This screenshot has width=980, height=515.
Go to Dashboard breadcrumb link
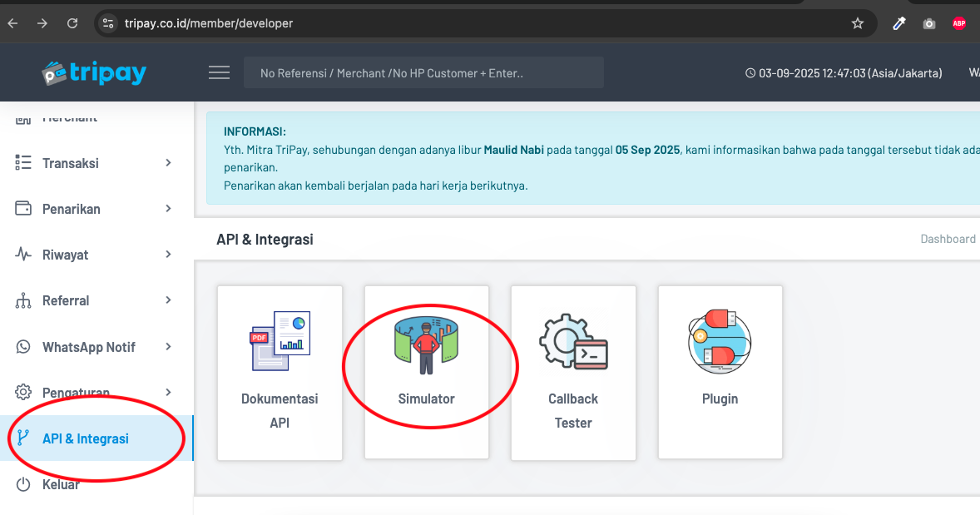[x=948, y=239]
